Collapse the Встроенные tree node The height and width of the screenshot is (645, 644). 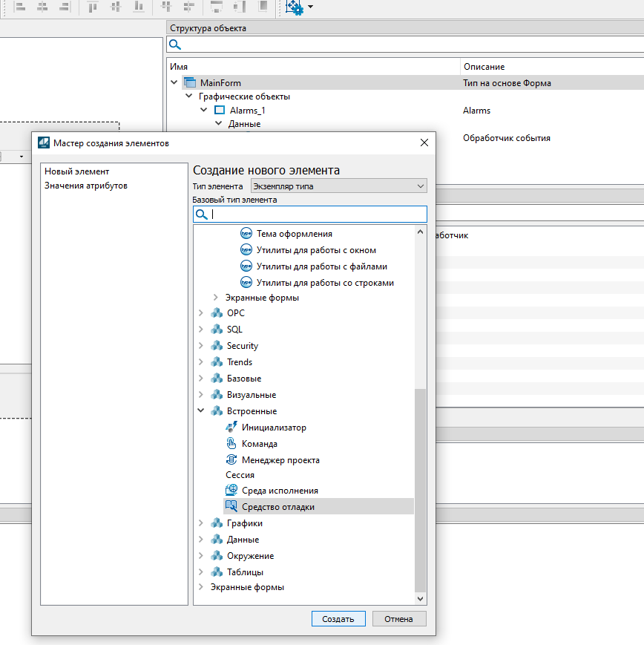point(201,411)
